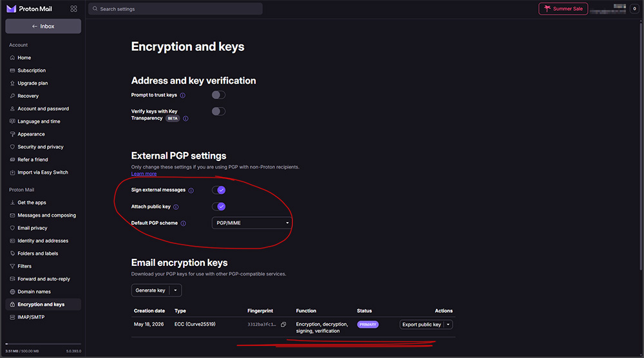Click the Email privacy shield icon

[x=12, y=228]
